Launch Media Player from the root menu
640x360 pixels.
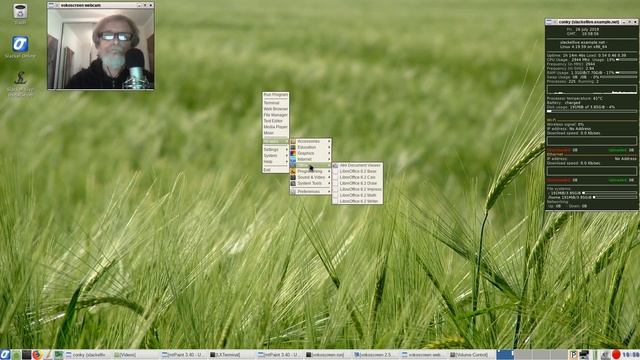tap(276, 127)
